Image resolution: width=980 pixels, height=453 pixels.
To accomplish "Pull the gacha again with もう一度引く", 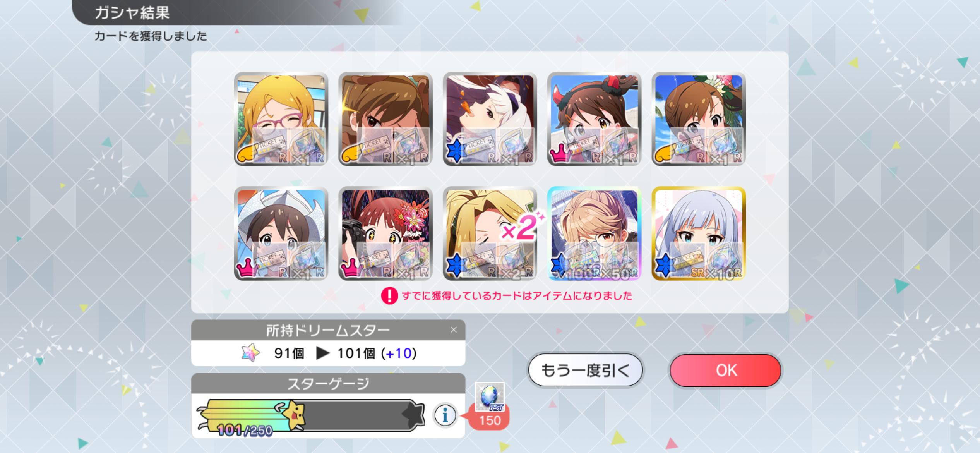I will point(585,370).
